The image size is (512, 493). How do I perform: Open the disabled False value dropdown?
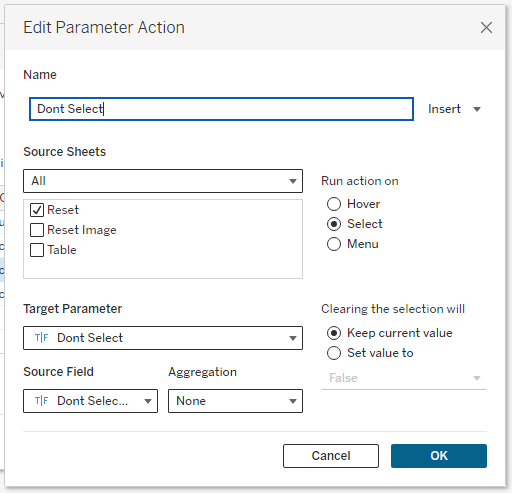(404, 378)
